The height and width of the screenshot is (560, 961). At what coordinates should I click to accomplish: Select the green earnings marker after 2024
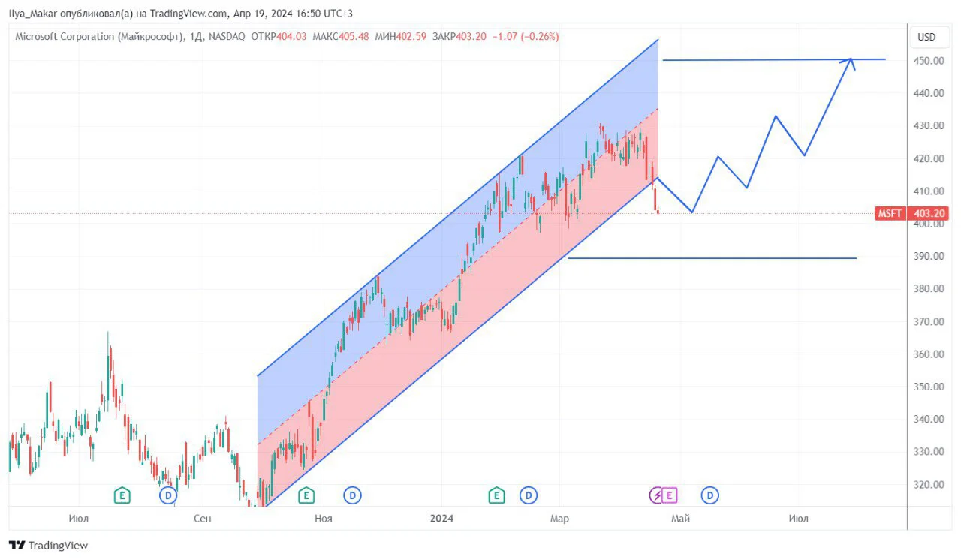[496, 495]
